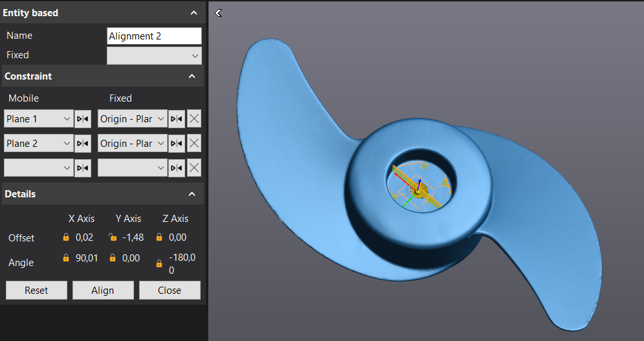Click flip icon of empty mobile row
The height and width of the screenshot is (341, 644).
click(x=83, y=168)
